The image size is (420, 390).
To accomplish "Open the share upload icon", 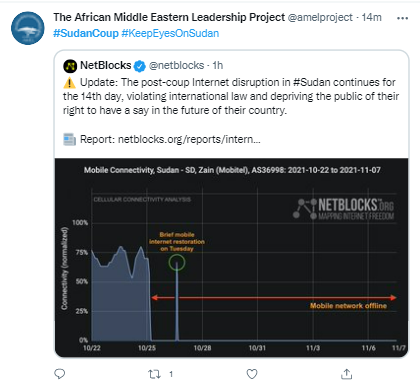I will (x=346, y=374).
